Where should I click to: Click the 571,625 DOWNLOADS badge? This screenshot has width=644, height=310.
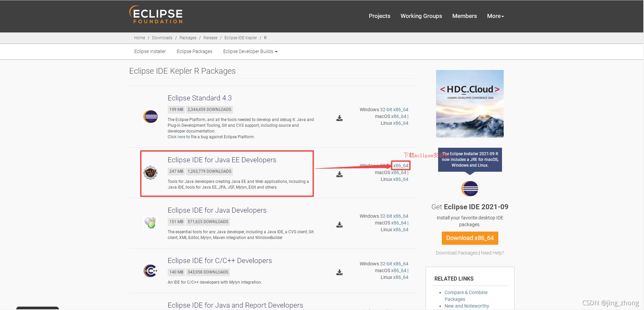point(208,222)
